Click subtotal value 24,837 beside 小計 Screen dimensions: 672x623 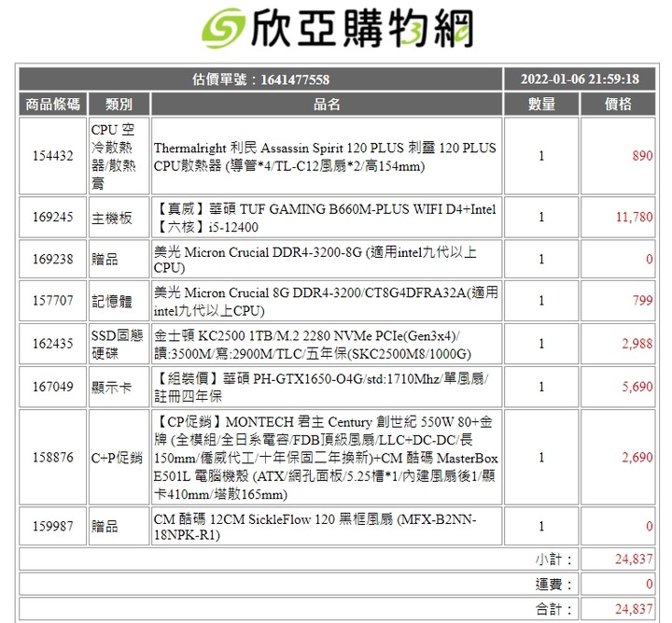[x=634, y=559]
